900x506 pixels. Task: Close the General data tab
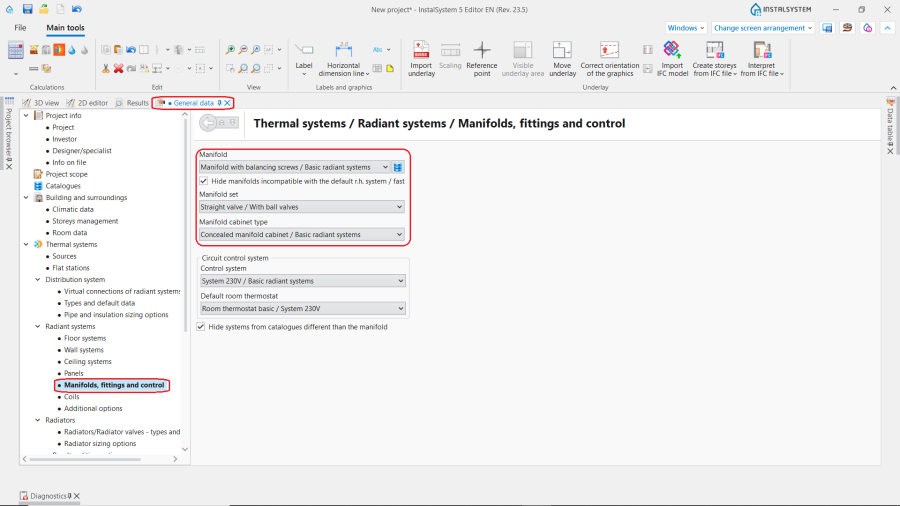coord(228,103)
